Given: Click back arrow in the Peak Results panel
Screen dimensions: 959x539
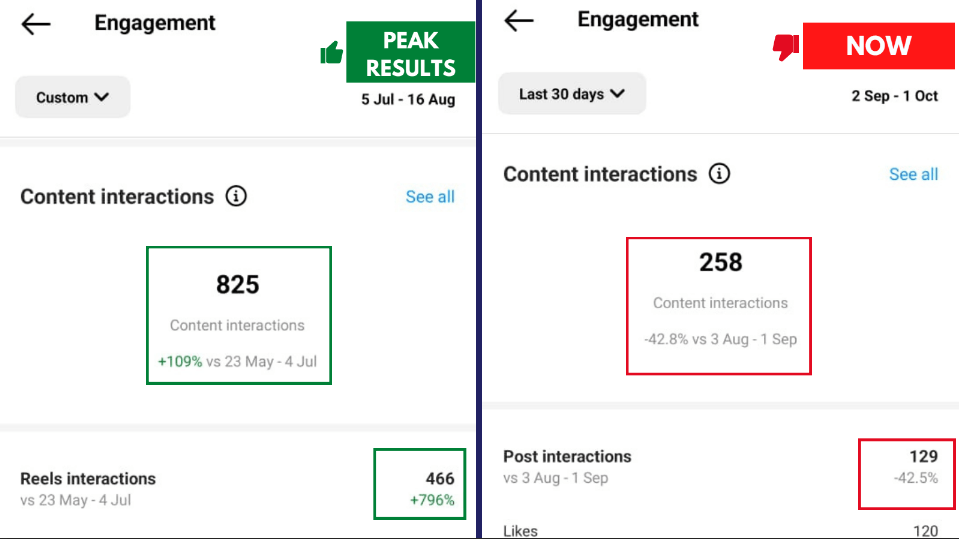Looking at the screenshot, I should pos(36,24).
